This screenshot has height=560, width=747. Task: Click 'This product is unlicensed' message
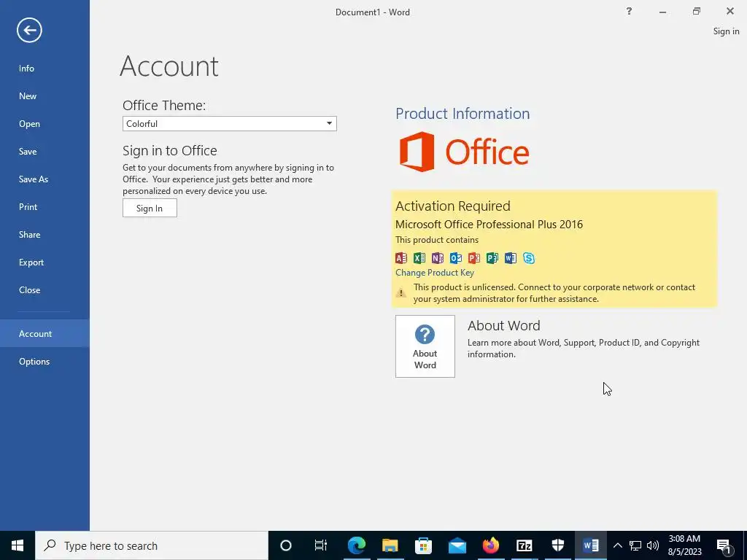click(x=554, y=293)
